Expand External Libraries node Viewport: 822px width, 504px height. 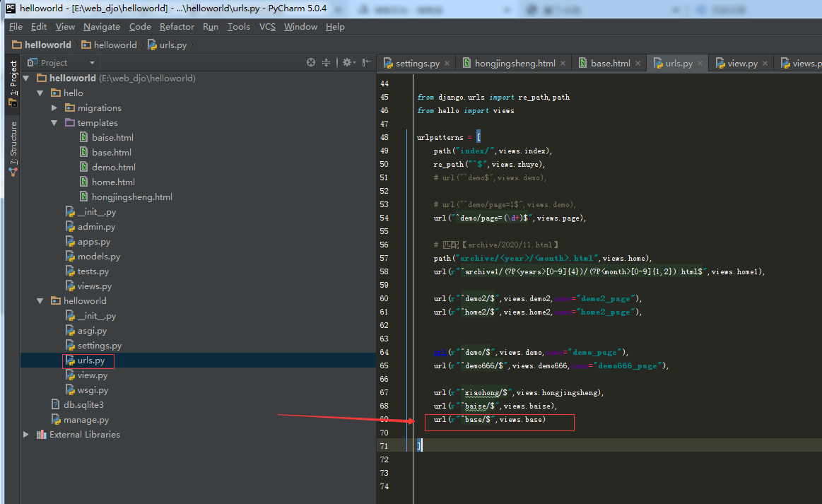point(26,435)
